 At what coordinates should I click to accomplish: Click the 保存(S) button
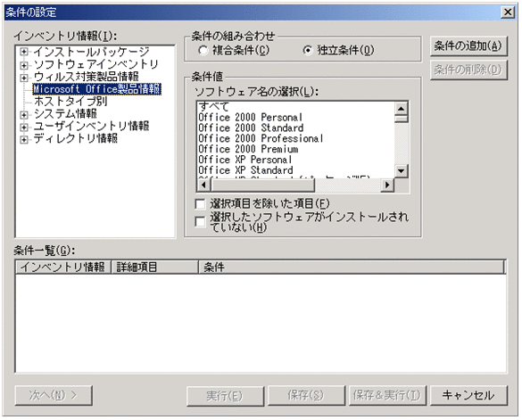coord(306,396)
